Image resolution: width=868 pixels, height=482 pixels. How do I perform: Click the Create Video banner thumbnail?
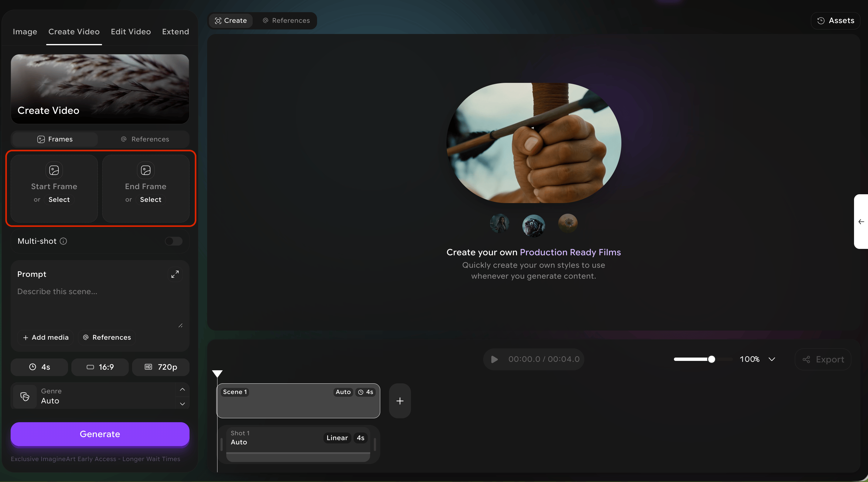[100, 89]
